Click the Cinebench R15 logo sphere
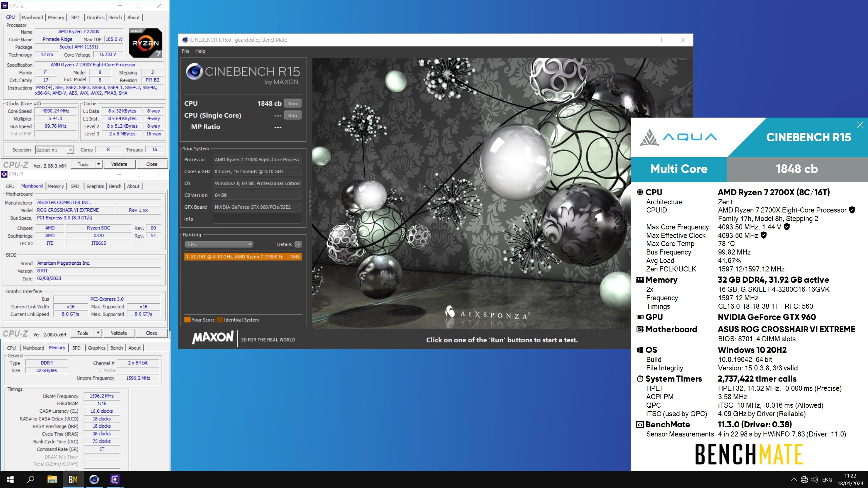This screenshot has height=488, width=868. tap(195, 72)
